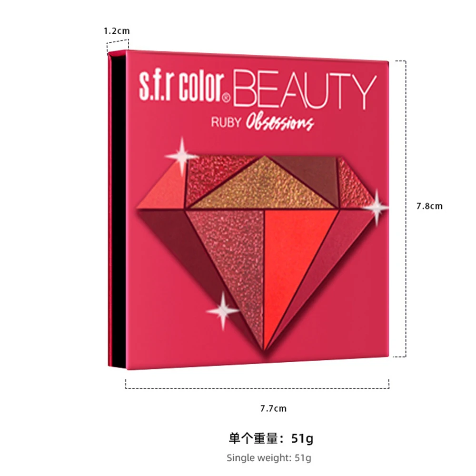Click the black side edge of the palette box

point(119,211)
